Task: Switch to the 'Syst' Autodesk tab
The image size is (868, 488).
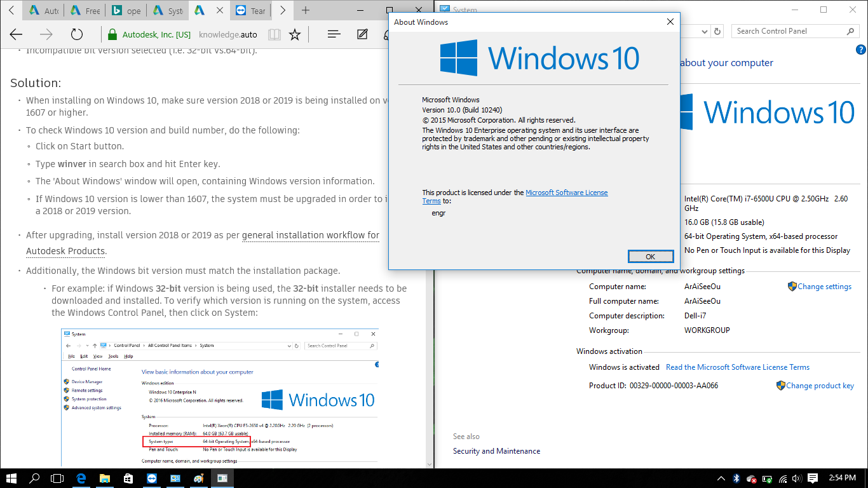Action: pyautogui.click(x=167, y=11)
